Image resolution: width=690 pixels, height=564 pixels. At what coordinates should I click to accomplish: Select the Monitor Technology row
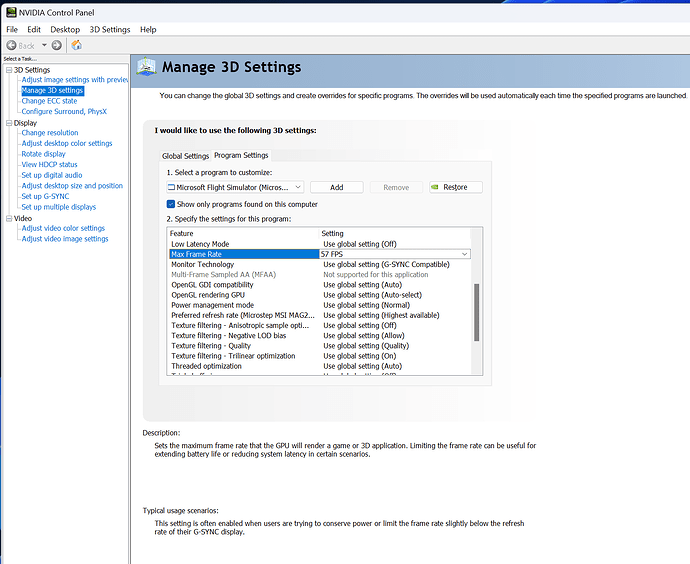click(320, 264)
